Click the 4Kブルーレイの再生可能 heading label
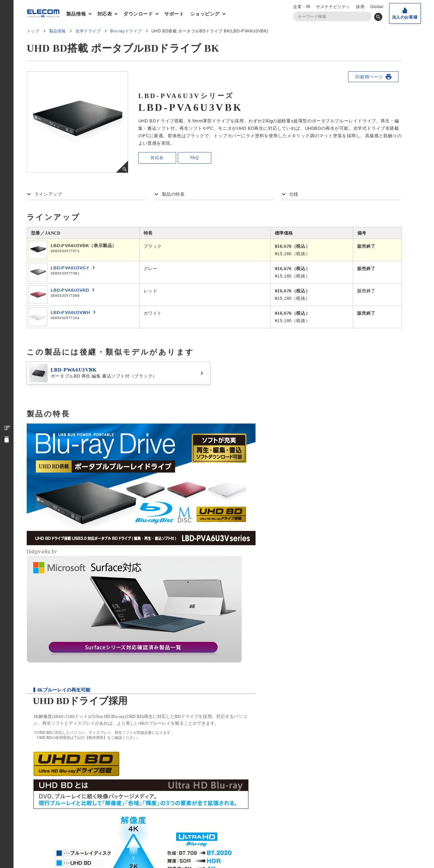This screenshot has height=868, width=434. tap(63, 690)
